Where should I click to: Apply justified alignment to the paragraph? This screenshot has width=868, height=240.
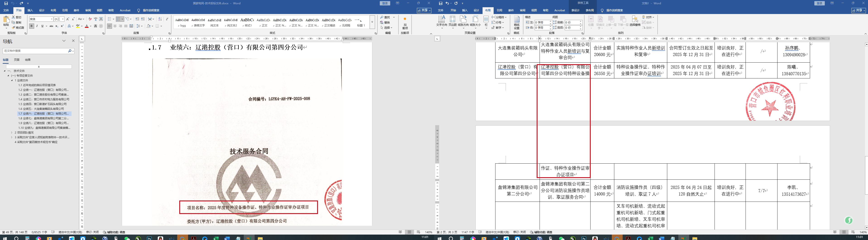pos(126,26)
